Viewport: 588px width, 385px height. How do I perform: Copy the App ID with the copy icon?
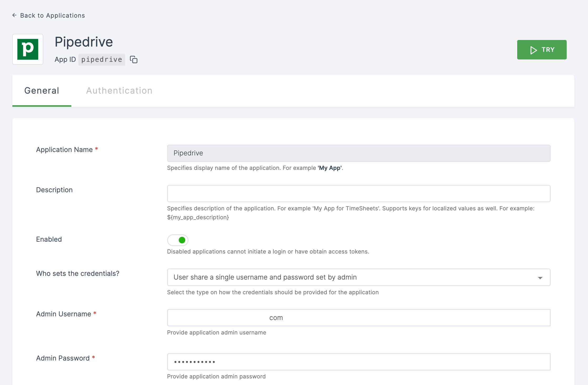(134, 60)
